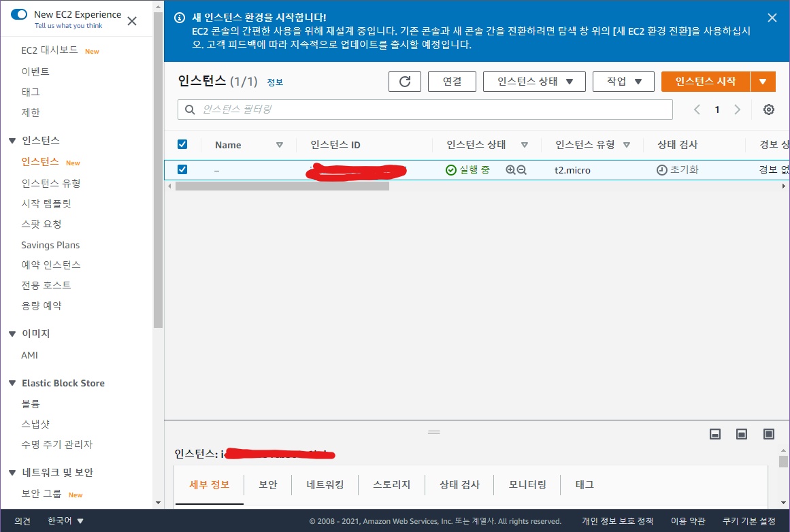
Task: Refresh the instances list
Action: [405, 82]
